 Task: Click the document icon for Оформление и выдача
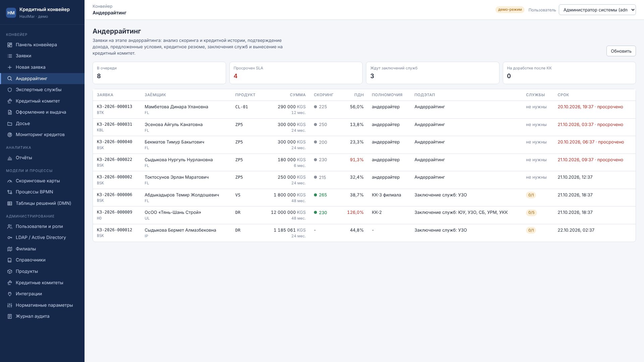tap(10, 112)
